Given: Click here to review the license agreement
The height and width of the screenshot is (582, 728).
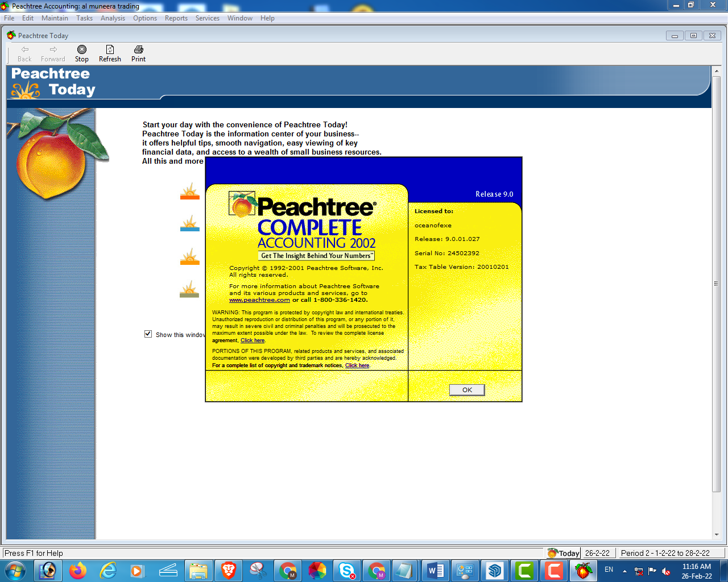Looking at the screenshot, I should [x=253, y=340].
